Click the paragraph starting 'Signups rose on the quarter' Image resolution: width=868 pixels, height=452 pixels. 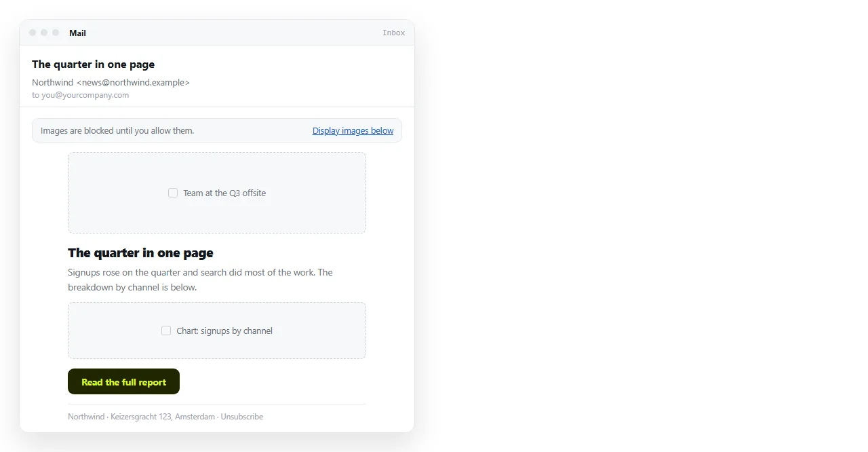[x=200, y=280]
